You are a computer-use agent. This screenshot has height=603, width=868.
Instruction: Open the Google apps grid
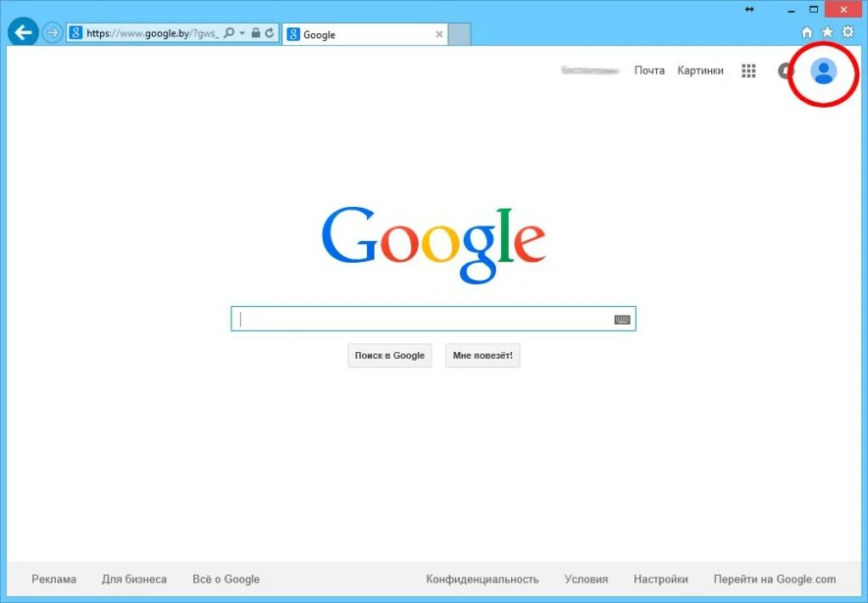click(748, 71)
